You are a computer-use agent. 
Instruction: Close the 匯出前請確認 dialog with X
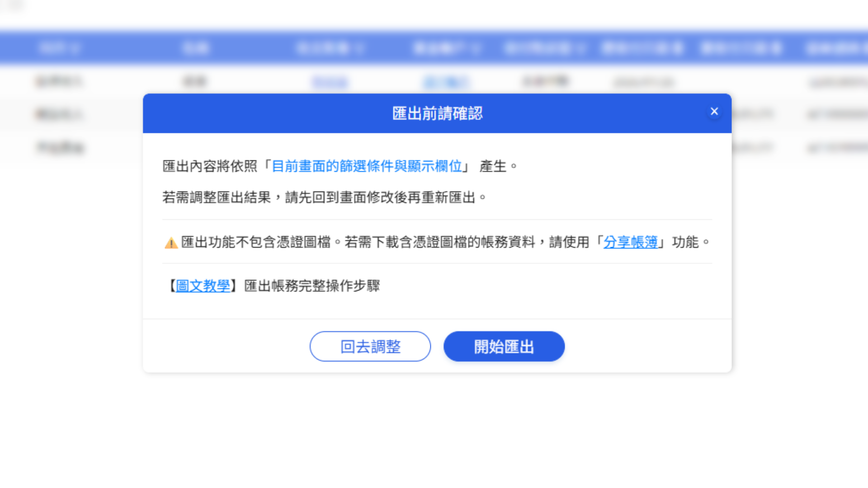[714, 111]
